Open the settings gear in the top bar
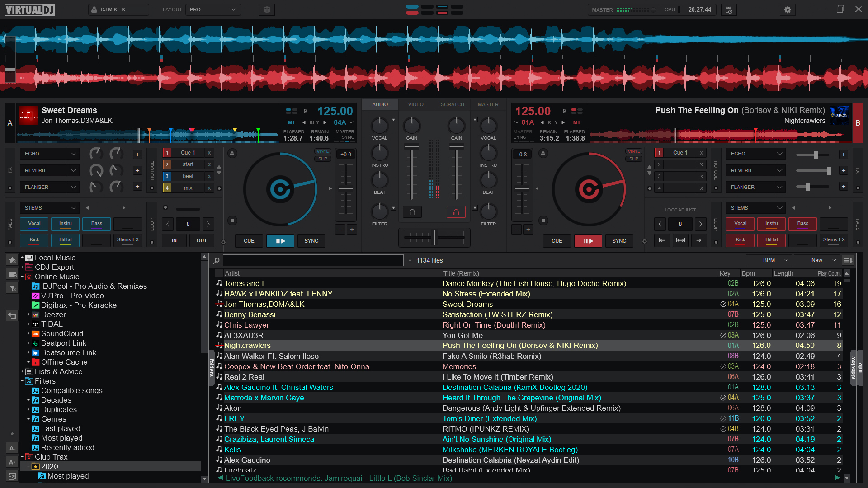 (787, 9)
